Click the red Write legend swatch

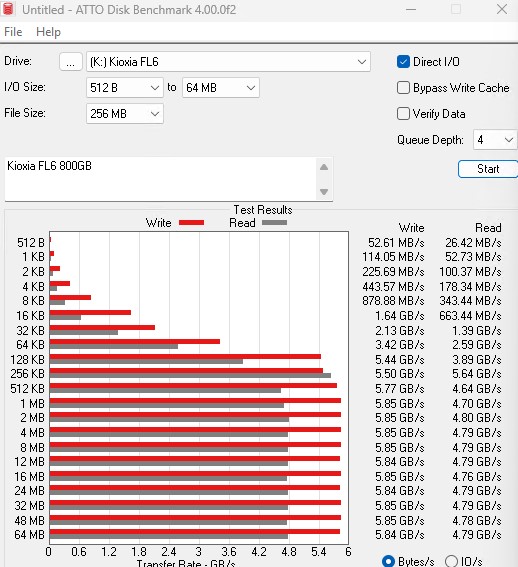[x=191, y=223]
